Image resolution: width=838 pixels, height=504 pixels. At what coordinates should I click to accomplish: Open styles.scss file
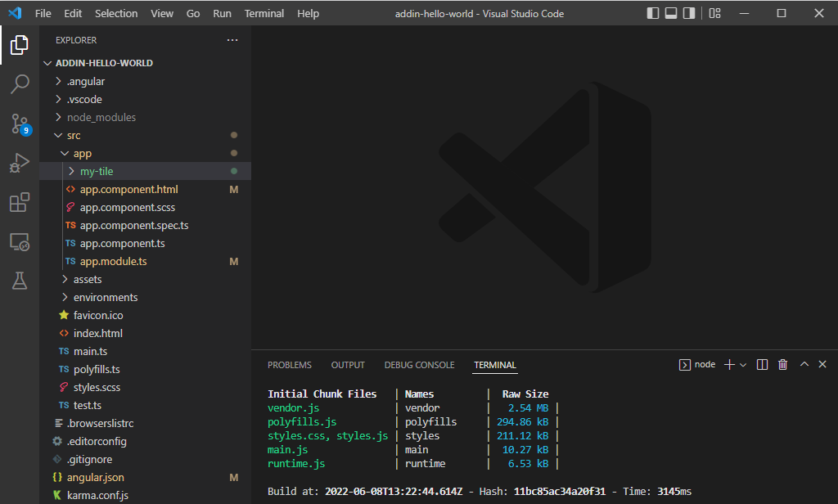(x=146, y=387)
